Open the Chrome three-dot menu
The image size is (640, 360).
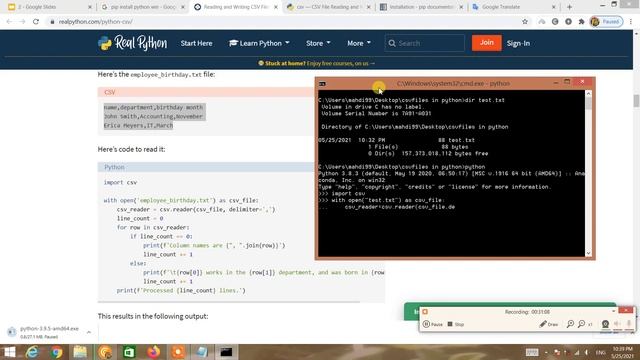[x=631, y=22]
